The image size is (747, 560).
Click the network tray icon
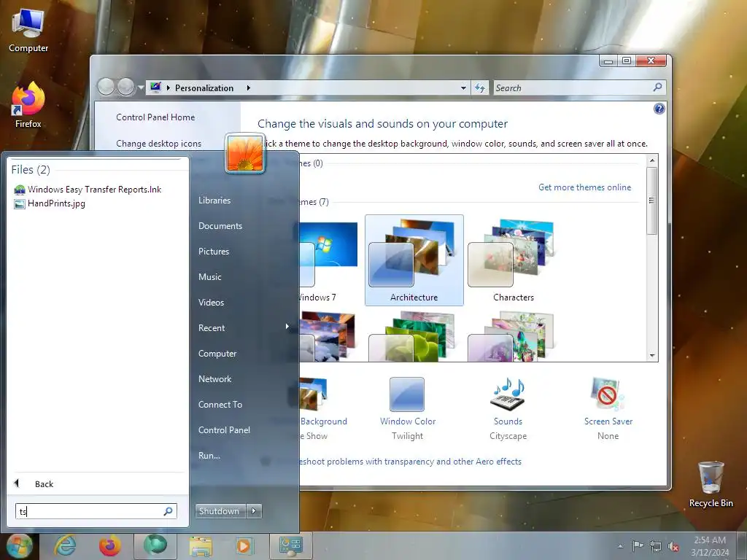click(x=656, y=546)
